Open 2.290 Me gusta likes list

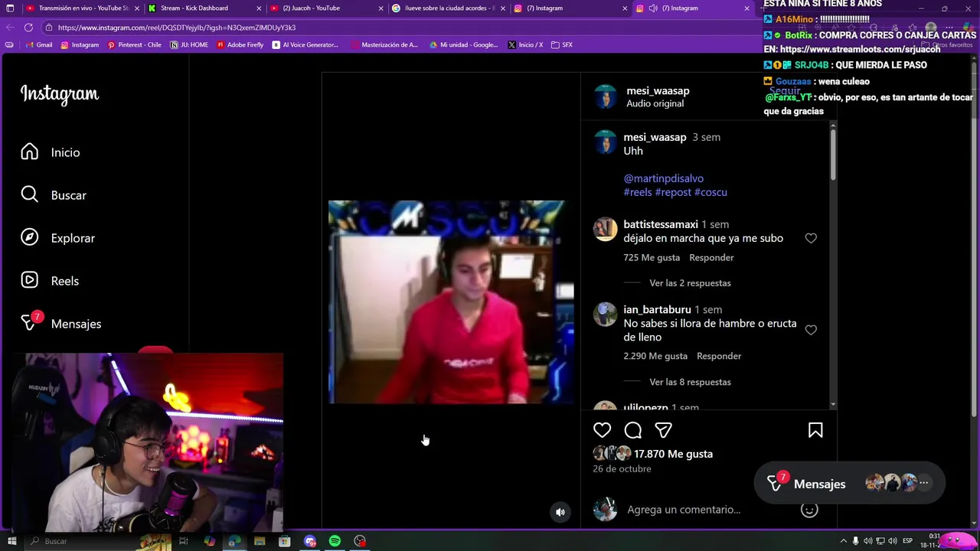(x=655, y=356)
